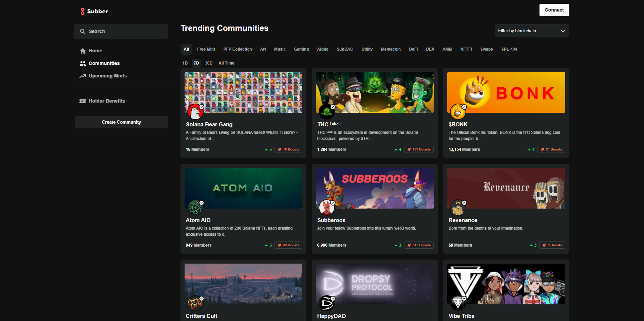The width and height of the screenshot is (644, 321).
Task: Click the Holder Benefits ticket icon
Action: point(83,101)
